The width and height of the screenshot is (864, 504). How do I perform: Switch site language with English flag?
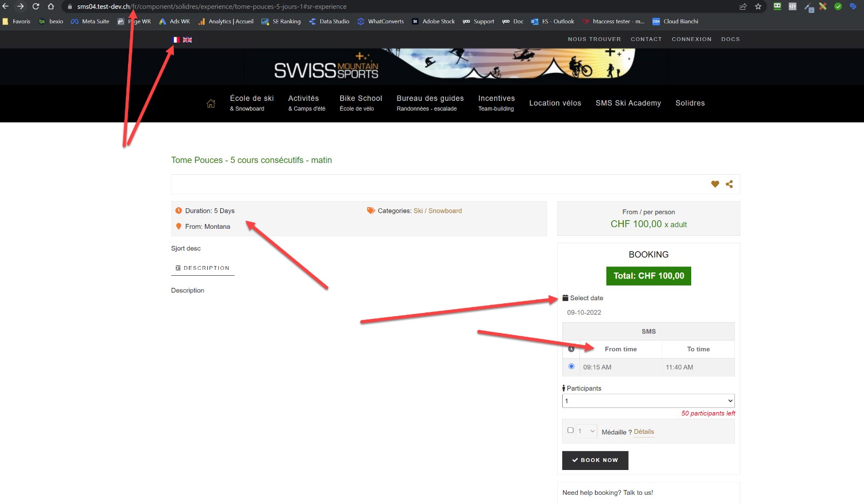[187, 40]
